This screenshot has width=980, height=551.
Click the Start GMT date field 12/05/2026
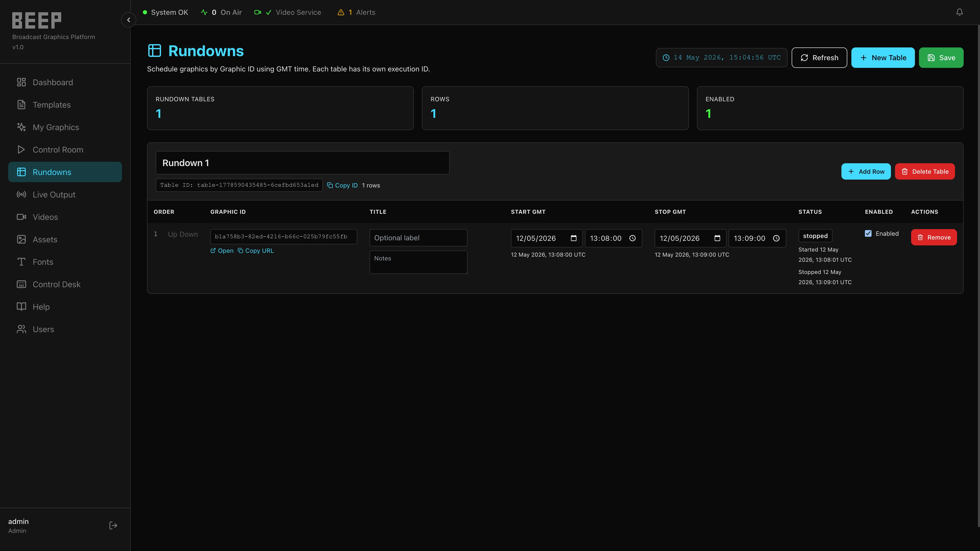pos(547,238)
